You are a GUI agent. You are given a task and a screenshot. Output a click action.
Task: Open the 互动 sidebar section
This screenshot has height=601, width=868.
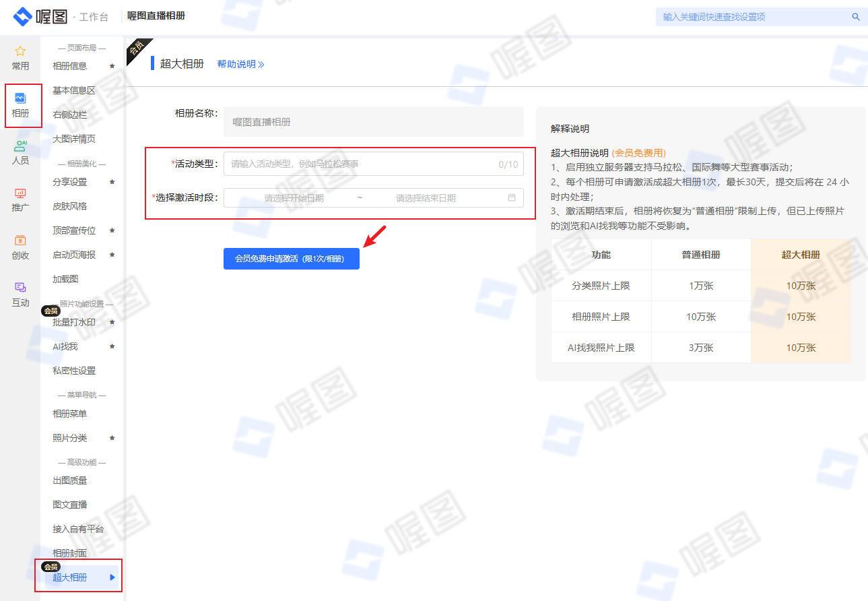coord(20,294)
